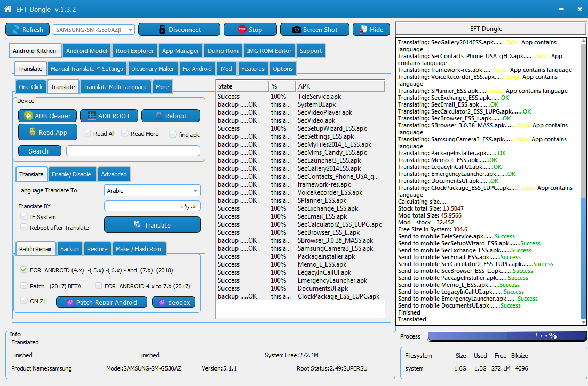Uncheck FOR ANDROID (4.x)-(7.X) (2018) checkbox
The width and height of the screenshot is (588, 386).
[x=24, y=270]
